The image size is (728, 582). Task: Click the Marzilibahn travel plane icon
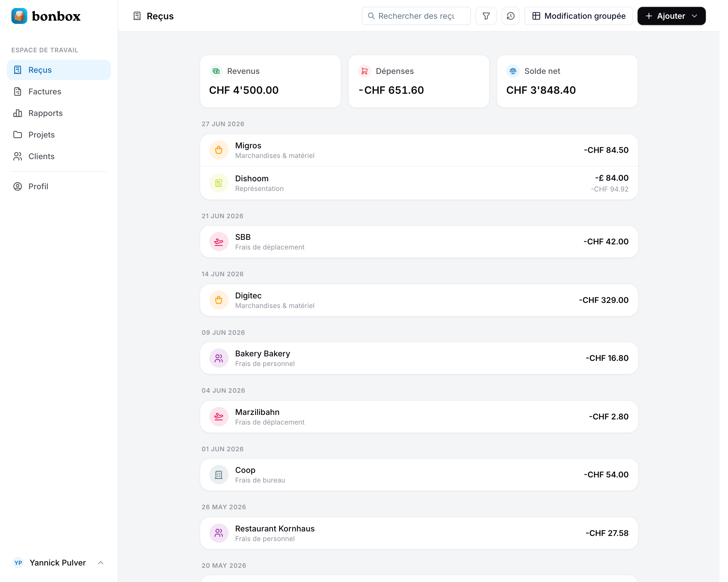(x=219, y=417)
